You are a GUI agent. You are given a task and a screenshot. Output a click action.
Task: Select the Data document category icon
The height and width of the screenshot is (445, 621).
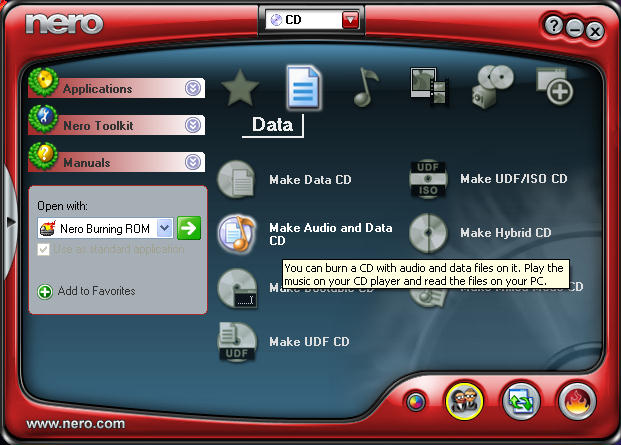point(304,87)
